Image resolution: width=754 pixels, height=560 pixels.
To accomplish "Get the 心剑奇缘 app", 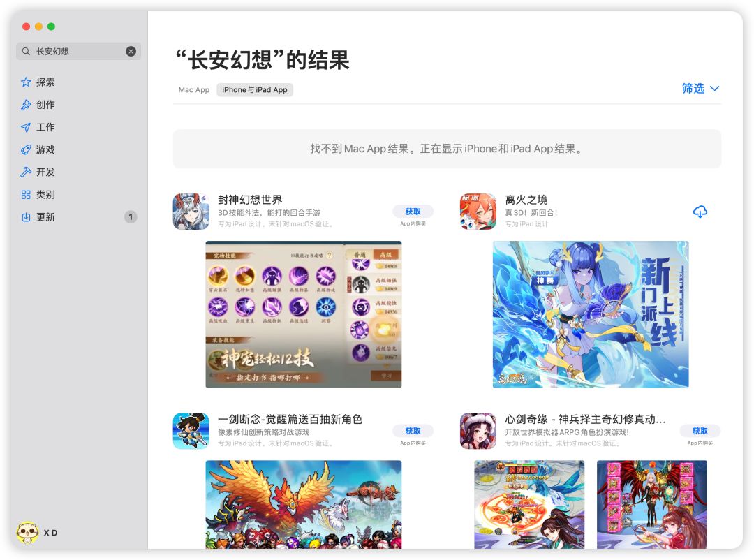I will [x=700, y=431].
